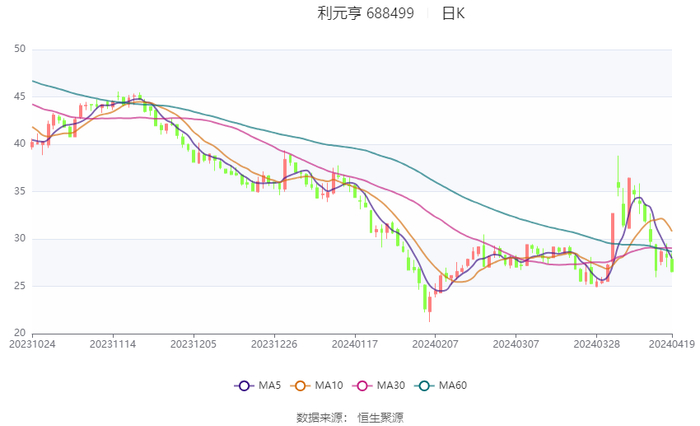Click the teal MA60 legend marker
The image size is (700, 426).
[422, 386]
